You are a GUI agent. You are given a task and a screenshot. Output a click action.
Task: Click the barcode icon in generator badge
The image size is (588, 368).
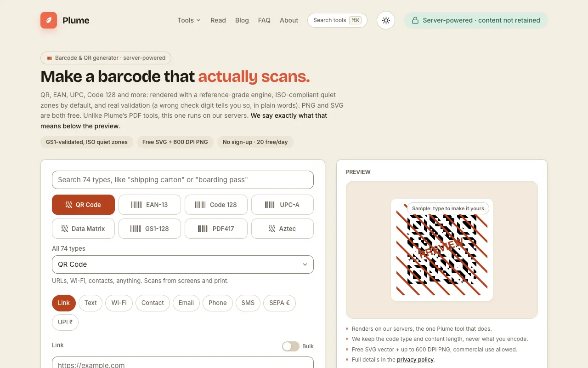(50, 58)
